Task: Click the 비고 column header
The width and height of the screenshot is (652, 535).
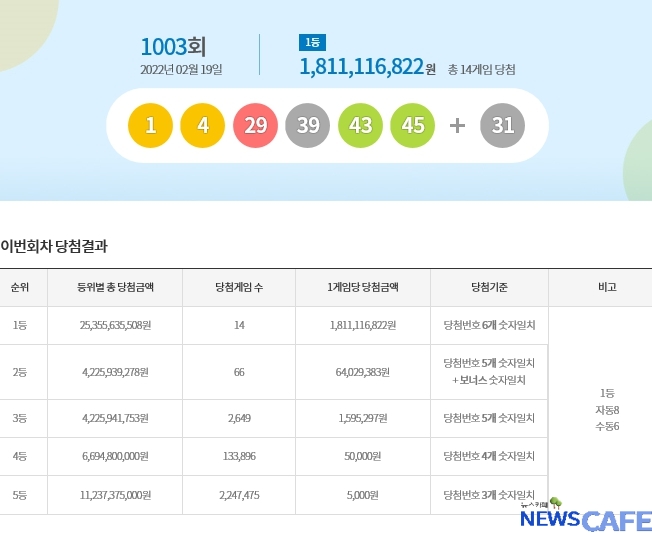Action: [x=606, y=287]
